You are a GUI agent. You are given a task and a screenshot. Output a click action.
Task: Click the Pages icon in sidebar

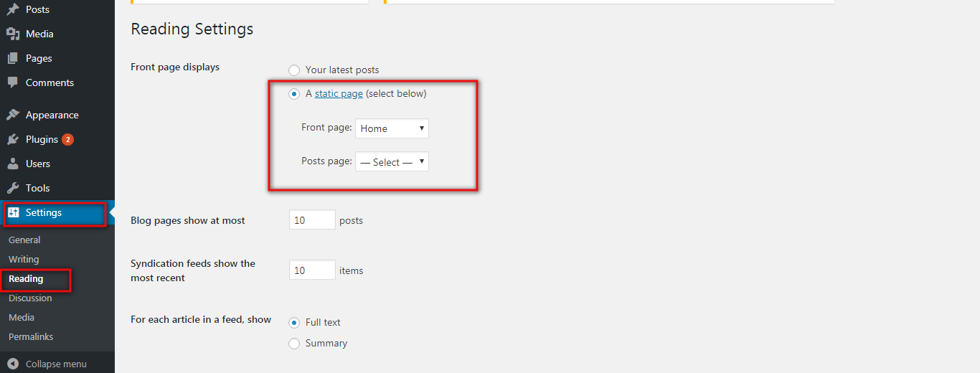(x=13, y=58)
